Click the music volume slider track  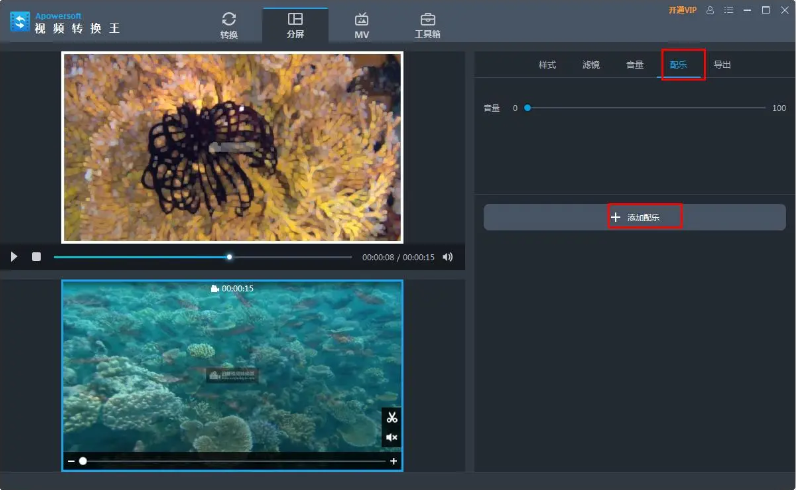pyautogui.click(x=646, y=107)
